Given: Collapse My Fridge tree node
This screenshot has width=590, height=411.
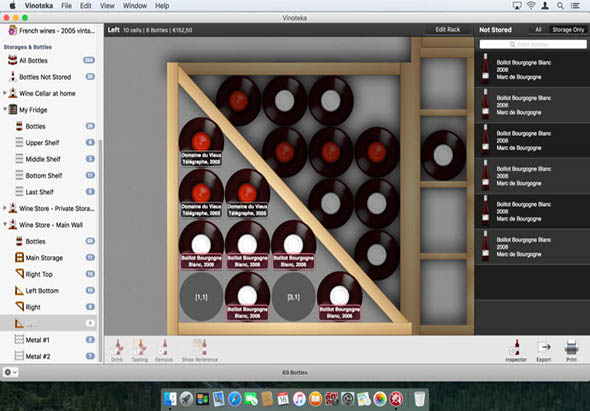Looking at the screenshot, I should (x=5, y=110).
